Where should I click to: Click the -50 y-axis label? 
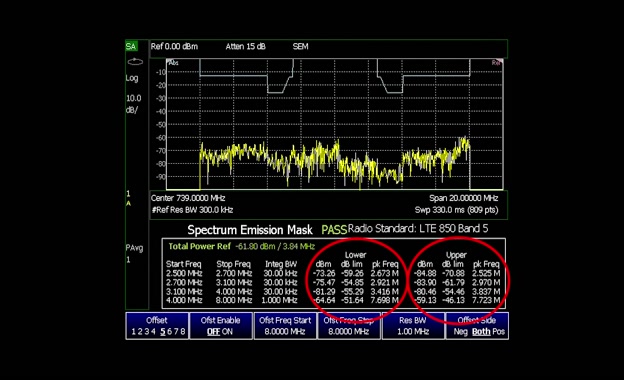coord(161,125)
